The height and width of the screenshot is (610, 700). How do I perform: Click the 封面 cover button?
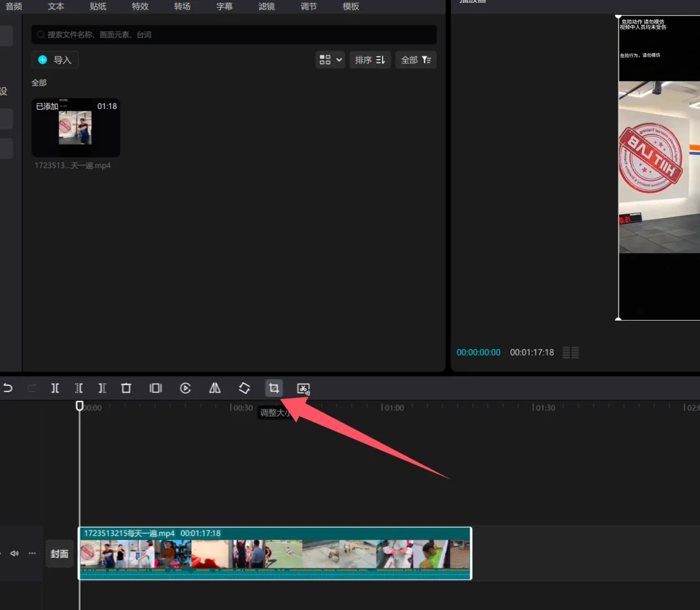coord(60,553)
